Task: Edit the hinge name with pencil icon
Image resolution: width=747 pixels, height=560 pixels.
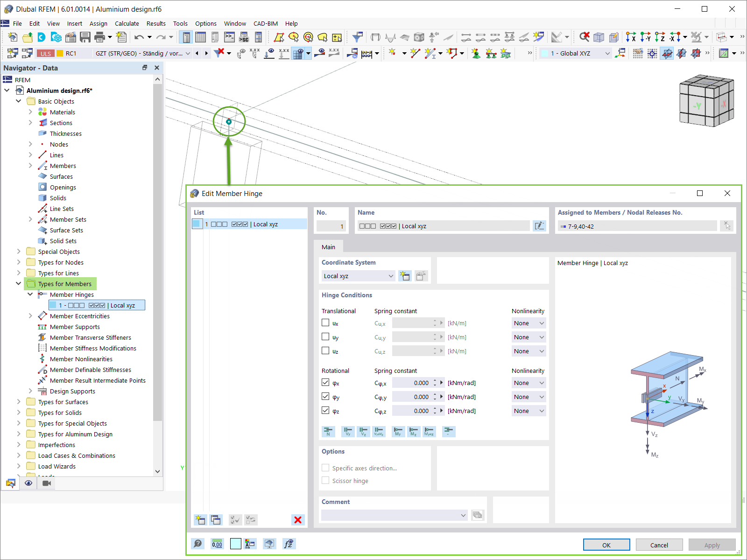Action: point(540,226)
